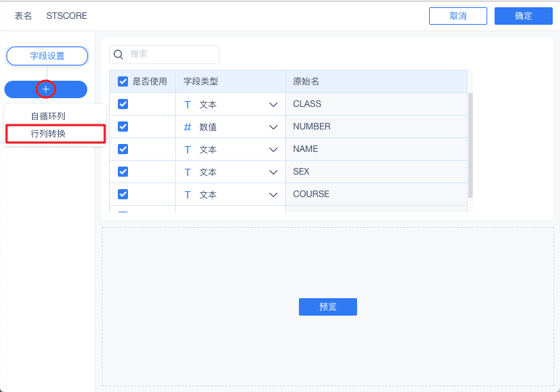Open the field type dropdown for COURSE
The image size is (560, 392).
tap(273, 195)
